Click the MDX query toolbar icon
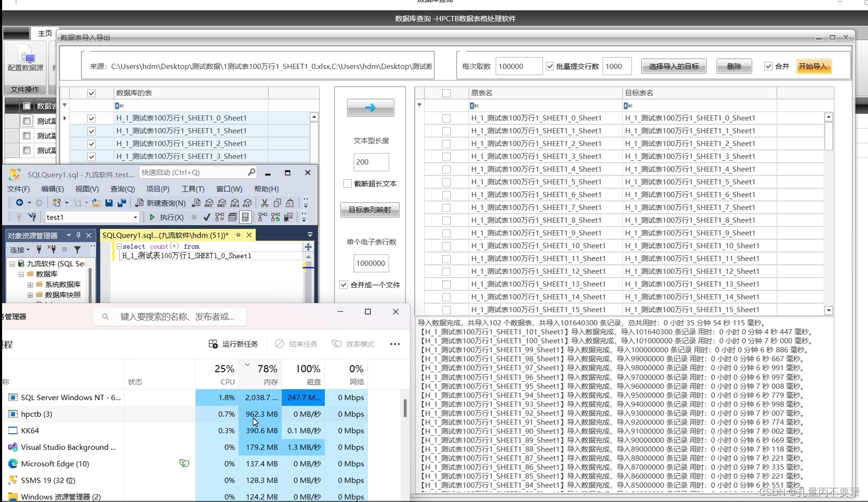The image size is (868, 502). click(208, 203)
